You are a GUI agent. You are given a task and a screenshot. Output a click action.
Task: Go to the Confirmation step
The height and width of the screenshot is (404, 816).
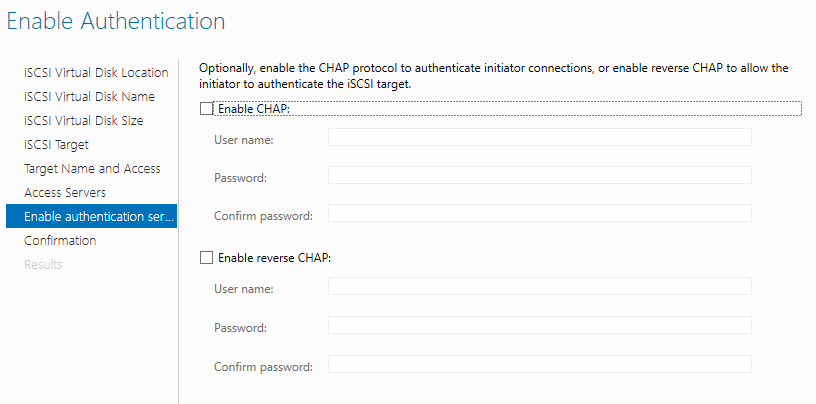(60, 240)
